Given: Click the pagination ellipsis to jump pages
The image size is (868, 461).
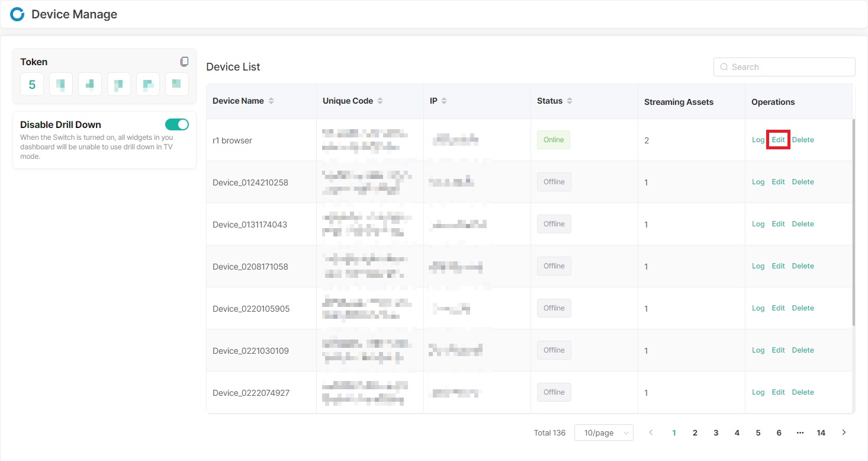Looking at the screenshot, I should [800, 433].
